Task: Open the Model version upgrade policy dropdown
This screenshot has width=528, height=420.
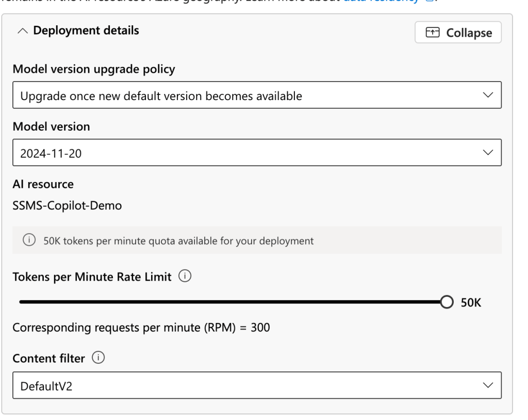Action: (x=256, y=95)
